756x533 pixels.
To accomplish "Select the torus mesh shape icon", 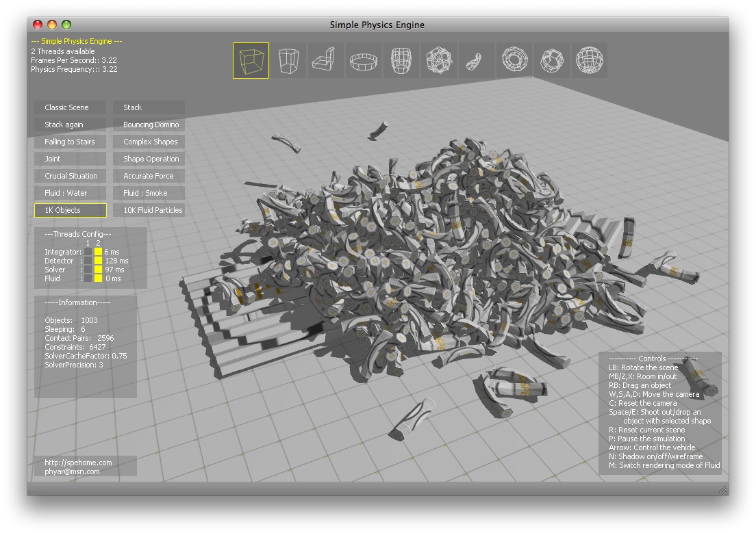I will [x=514, y=60].
